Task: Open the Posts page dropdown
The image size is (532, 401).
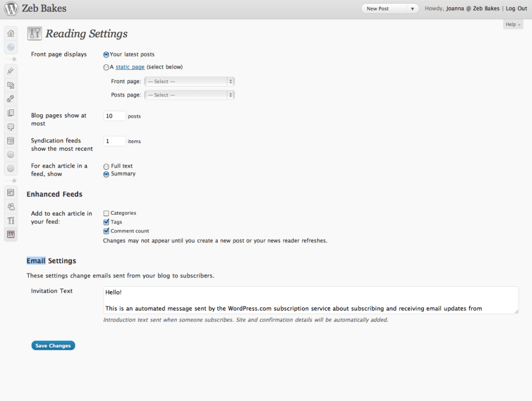Action: click(x=189, y=95)
